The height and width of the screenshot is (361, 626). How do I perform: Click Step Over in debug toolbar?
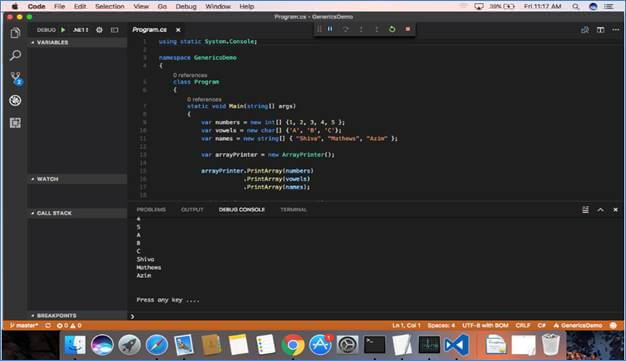(x=346, y=29)
